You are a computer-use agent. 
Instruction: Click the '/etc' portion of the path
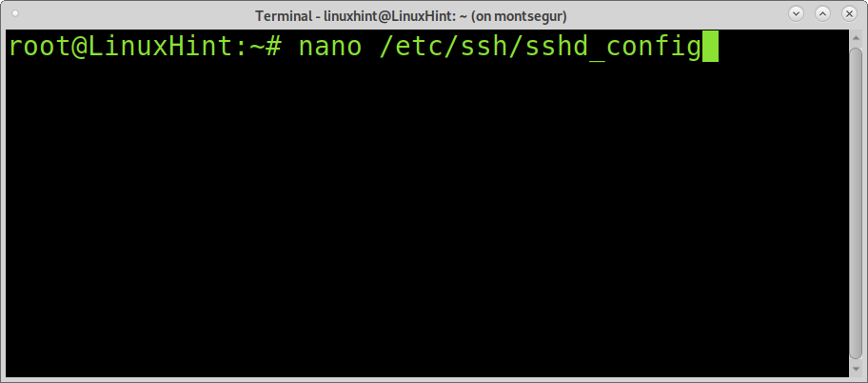pos(411,47)
